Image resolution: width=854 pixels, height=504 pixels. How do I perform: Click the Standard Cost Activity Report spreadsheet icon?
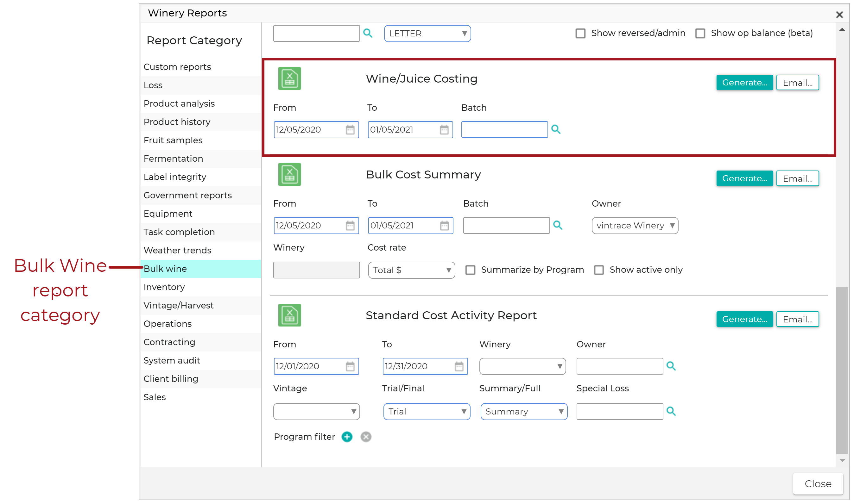289,315
